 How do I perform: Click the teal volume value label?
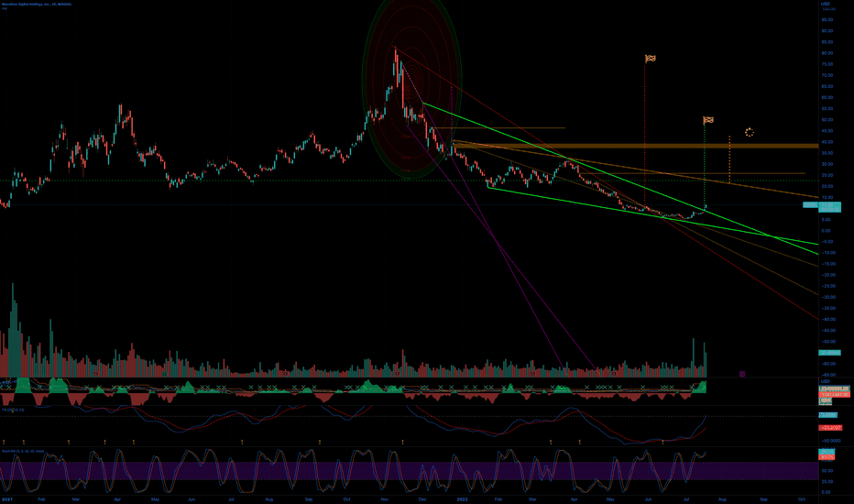[x=829, y=353]
